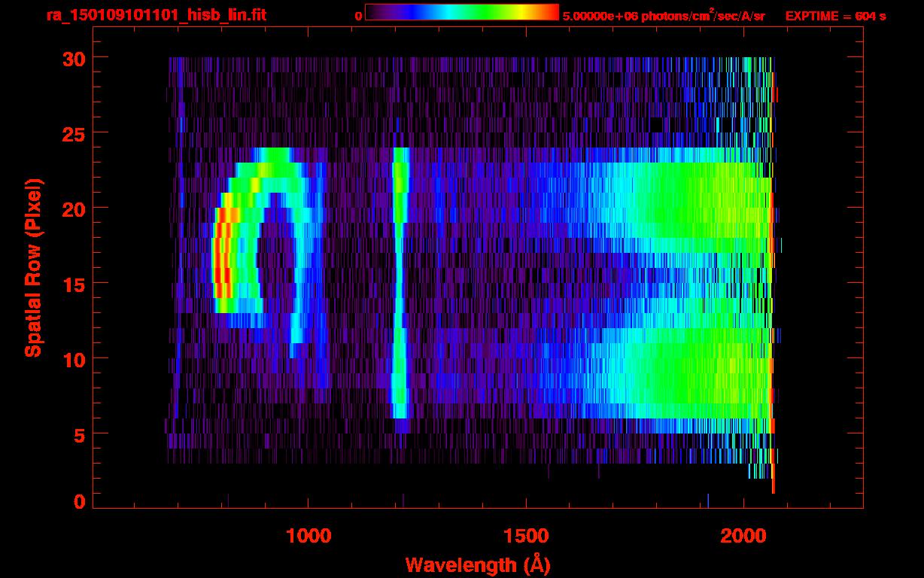This screenshot has height=578, width=924.
Task: Click the EXPTIME = 604 s label
Action: coord(835,16)
